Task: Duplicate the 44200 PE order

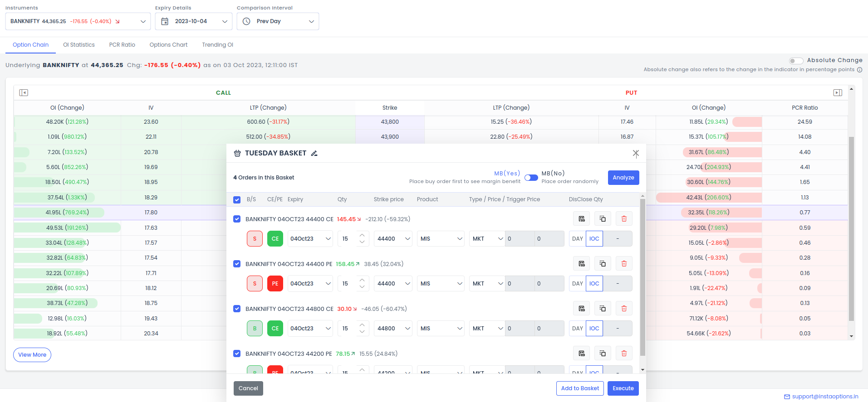Action: click(x=603, y=354)
